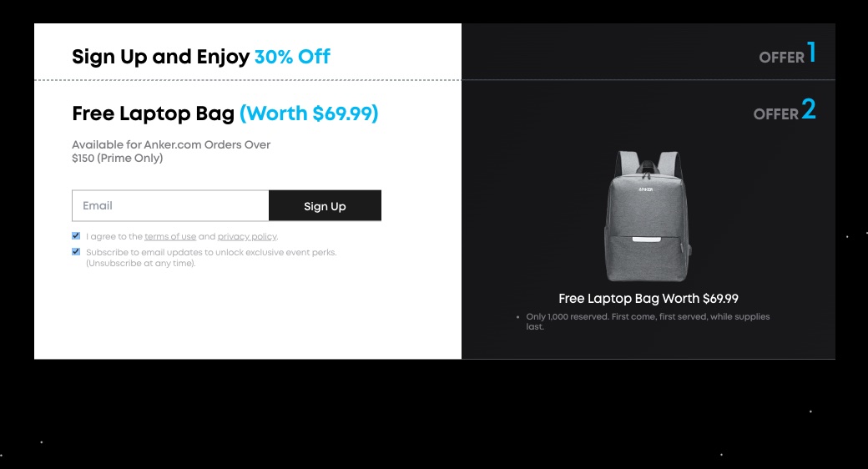
Task: Click the Free Laptop Bag Worth $69.99 caption
Action: 648,299
